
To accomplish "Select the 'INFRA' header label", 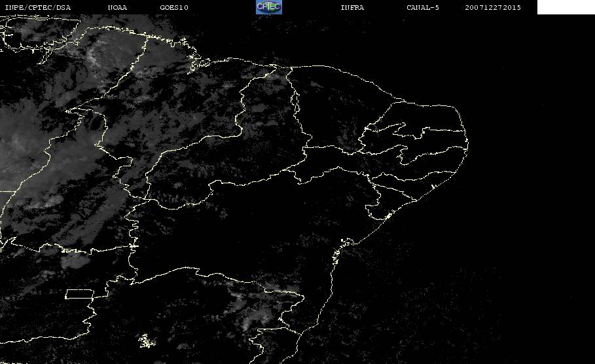I will (352, 8).
